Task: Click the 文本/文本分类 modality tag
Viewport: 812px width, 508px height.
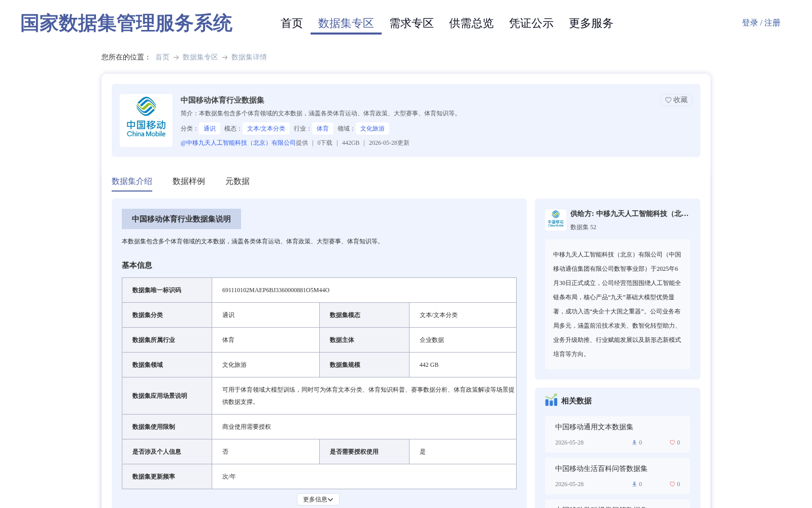Action: 266,129
